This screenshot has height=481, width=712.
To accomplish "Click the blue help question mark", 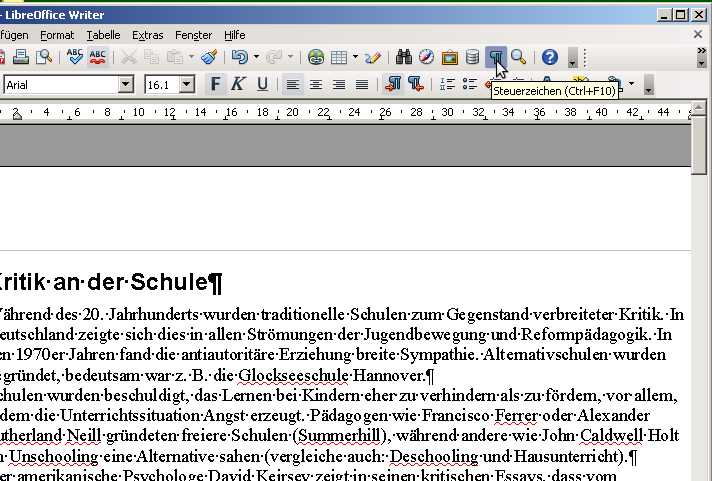I will click(549, 57).
